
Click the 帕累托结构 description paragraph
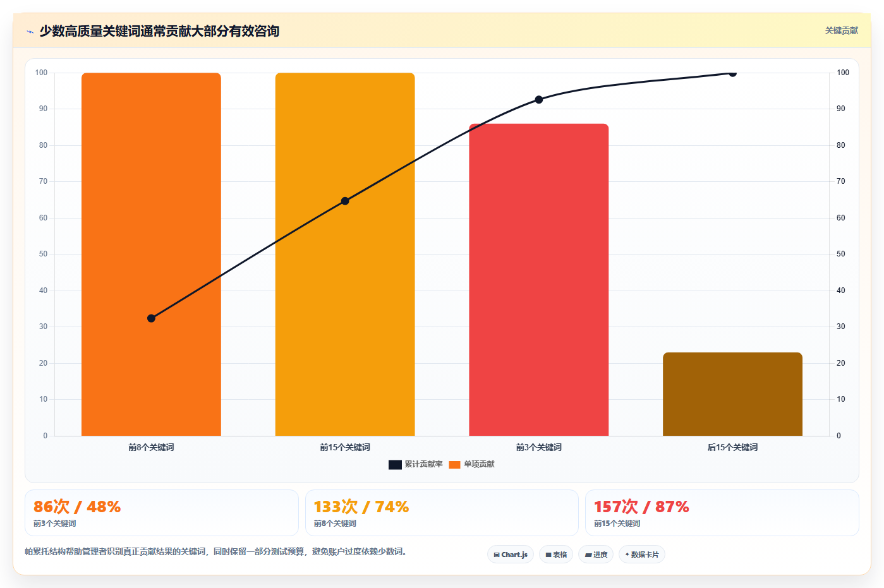(217, 551)
